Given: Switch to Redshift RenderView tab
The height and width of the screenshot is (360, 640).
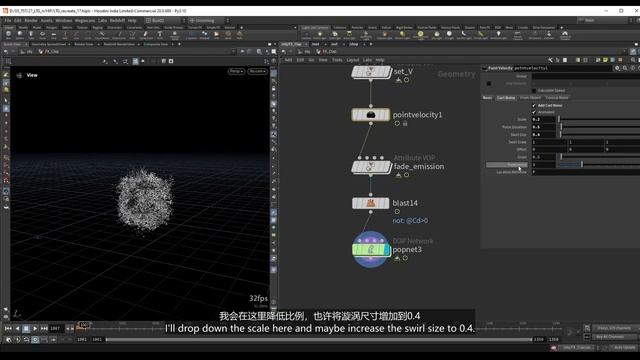Looking at the screenshot, I should [119, 44].
